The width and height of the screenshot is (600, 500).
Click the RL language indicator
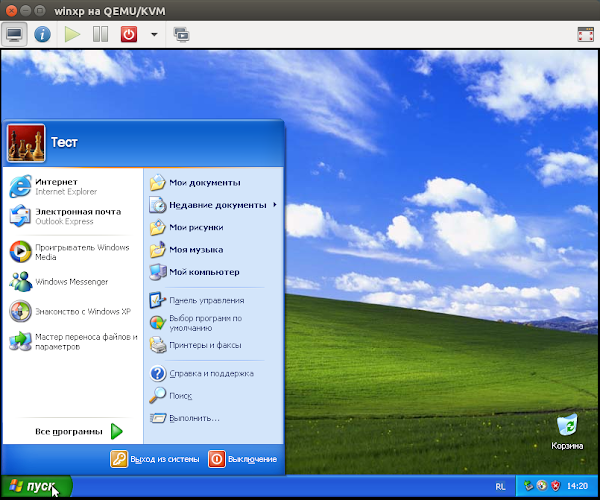coord(500,487)
